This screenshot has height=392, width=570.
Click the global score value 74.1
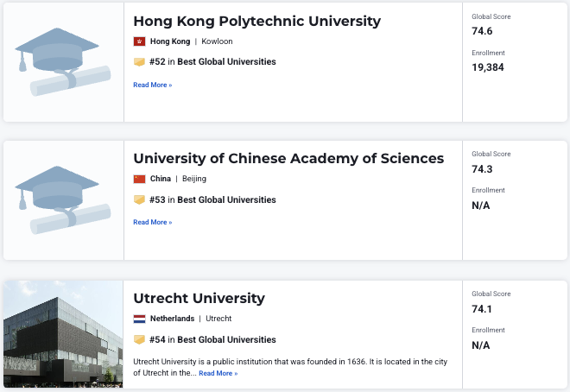pyautogui.click(x=482, y=309)
